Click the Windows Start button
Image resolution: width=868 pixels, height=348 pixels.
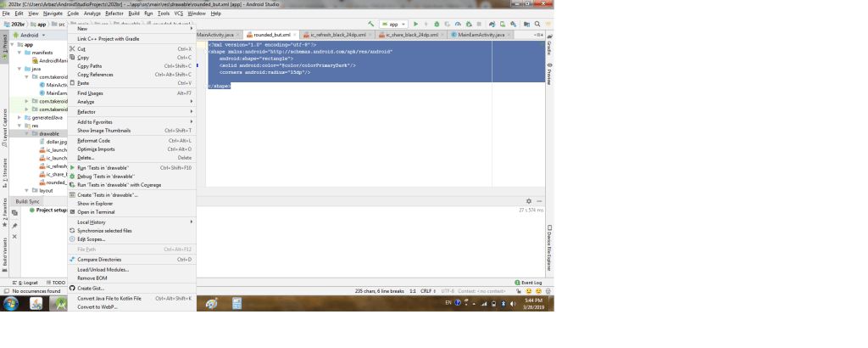[10, 303]
